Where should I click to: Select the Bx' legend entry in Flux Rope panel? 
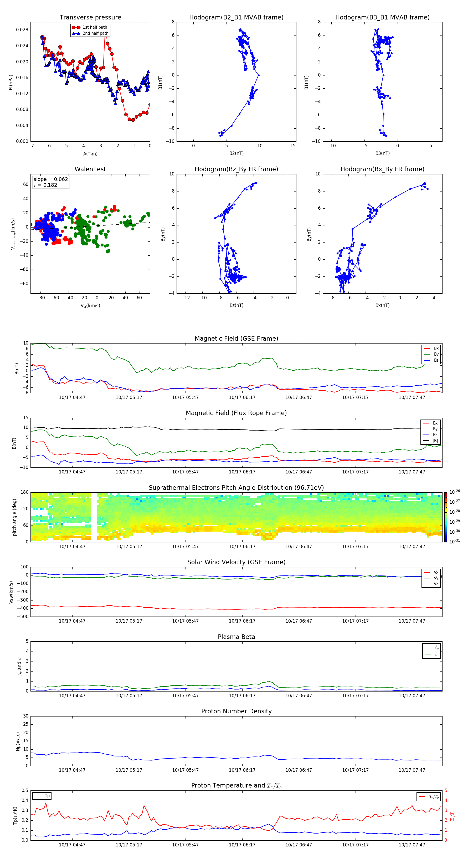point(431,423)
